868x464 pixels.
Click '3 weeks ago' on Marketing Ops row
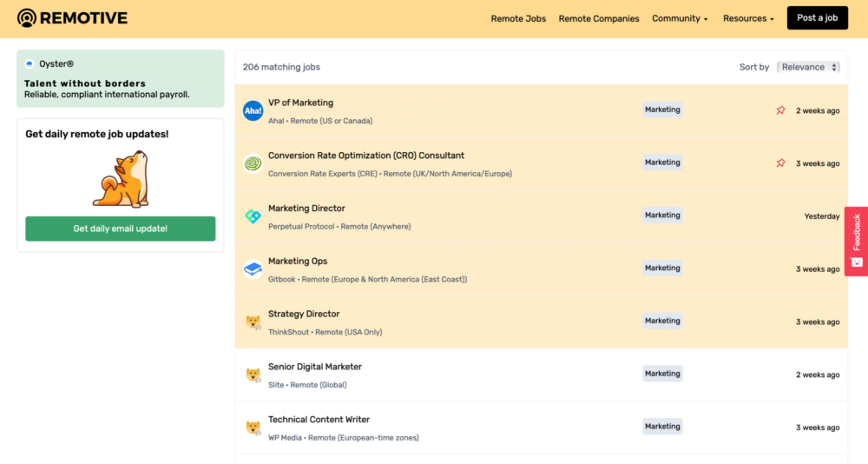click(x=818, y=268)
